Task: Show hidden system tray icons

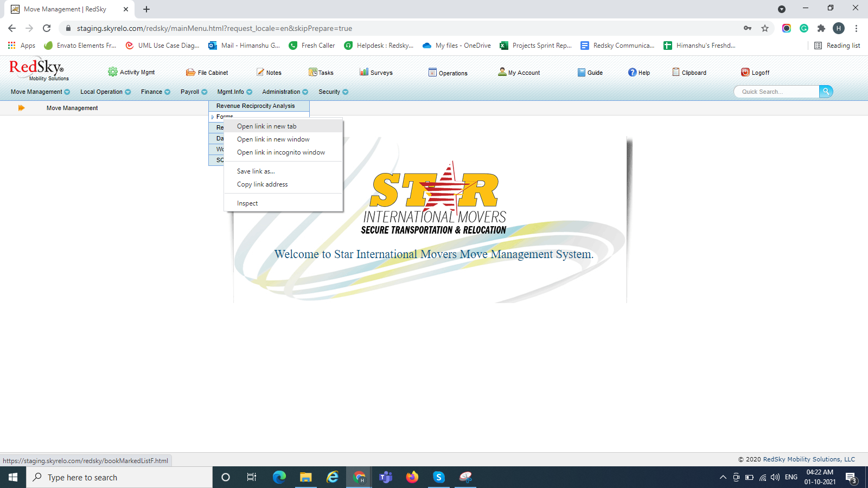Action: tap(723, 477)
